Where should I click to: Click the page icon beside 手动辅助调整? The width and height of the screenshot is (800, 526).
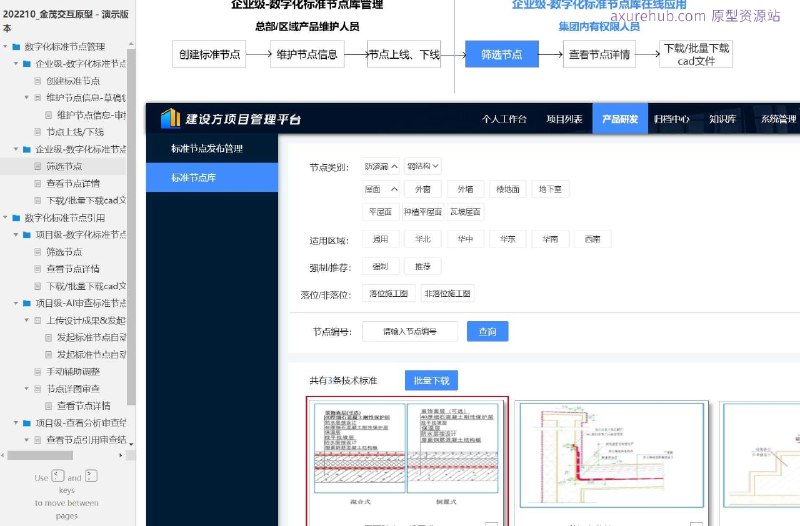click(38, 371)
